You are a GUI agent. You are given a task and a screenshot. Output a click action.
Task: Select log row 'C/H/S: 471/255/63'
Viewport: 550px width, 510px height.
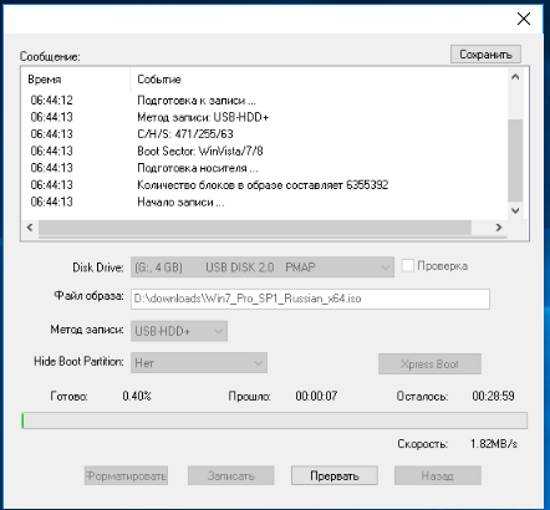pos(264,134)
